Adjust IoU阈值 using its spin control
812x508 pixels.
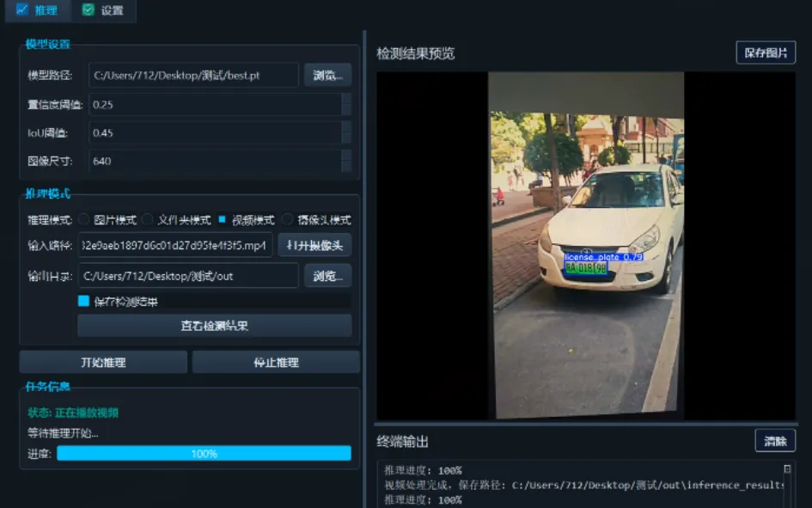347,129
